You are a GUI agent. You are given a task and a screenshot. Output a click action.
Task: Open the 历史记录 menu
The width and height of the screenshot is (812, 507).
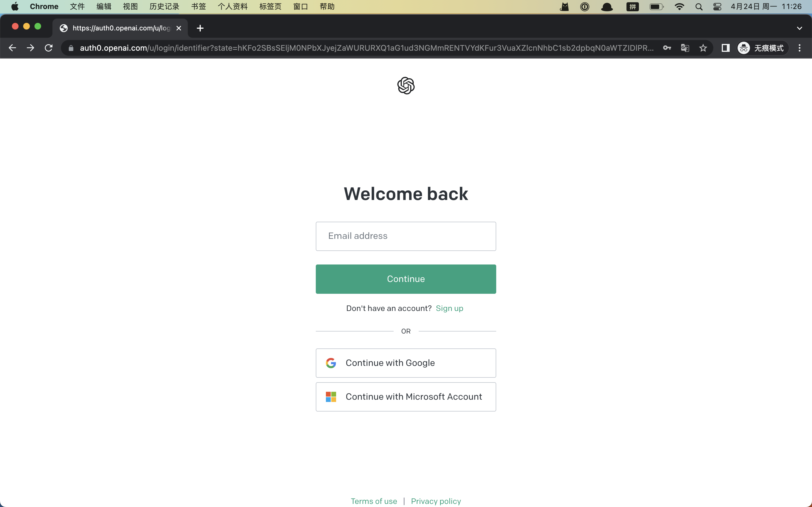164,7
